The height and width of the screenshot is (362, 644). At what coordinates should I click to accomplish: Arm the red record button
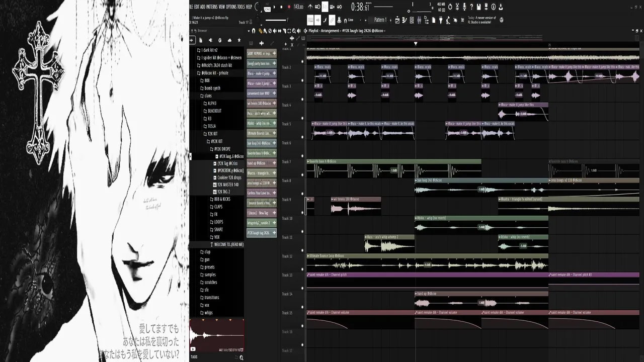289,7
